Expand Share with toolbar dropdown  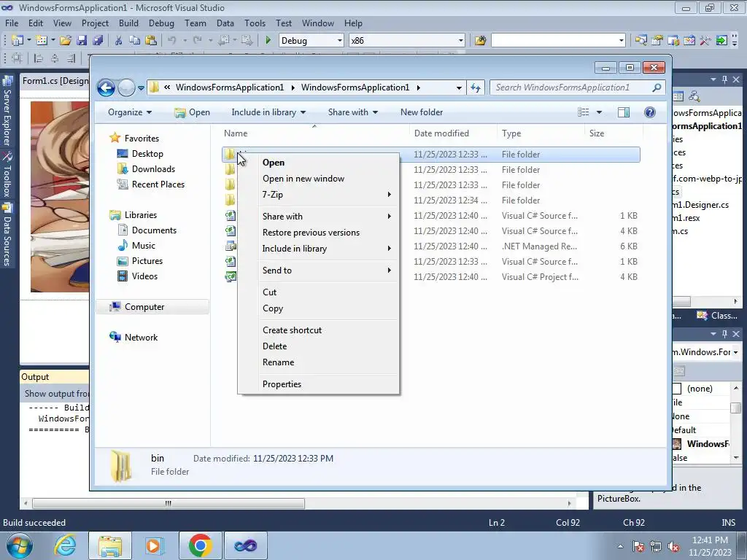(353, 112)
